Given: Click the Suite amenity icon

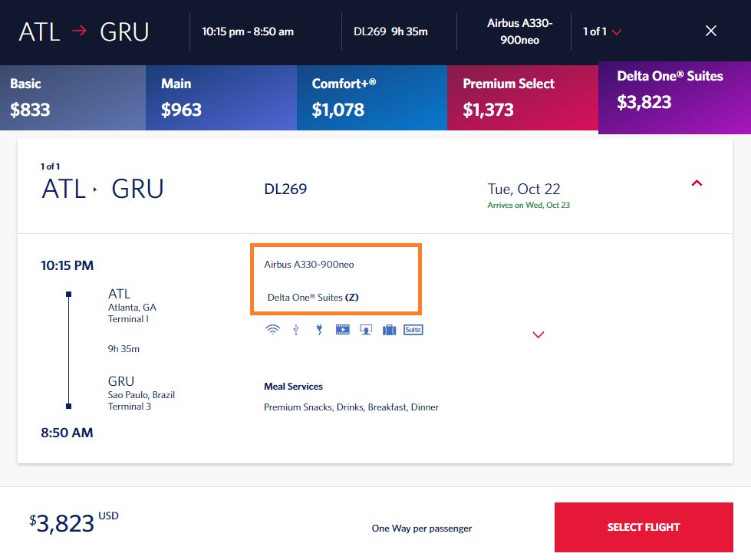Looking at the screenshot, I should pyautogui.click(x=413, y=330).
